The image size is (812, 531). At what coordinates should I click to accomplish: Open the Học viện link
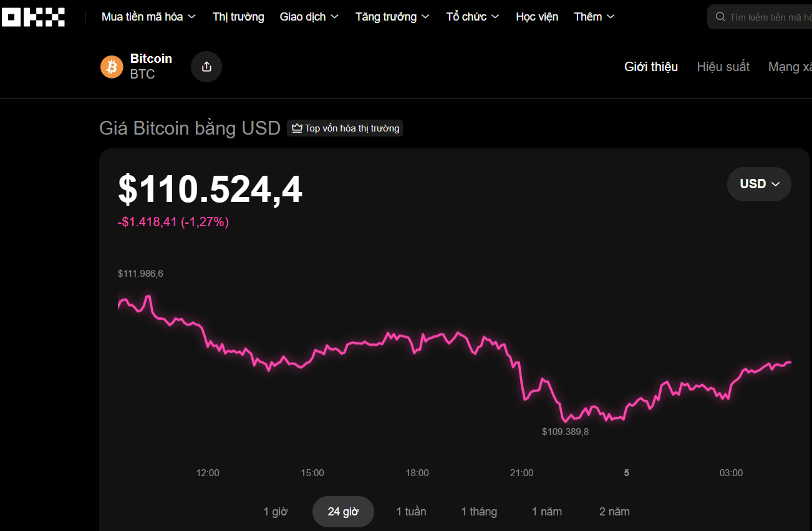[x=537, y=17]
